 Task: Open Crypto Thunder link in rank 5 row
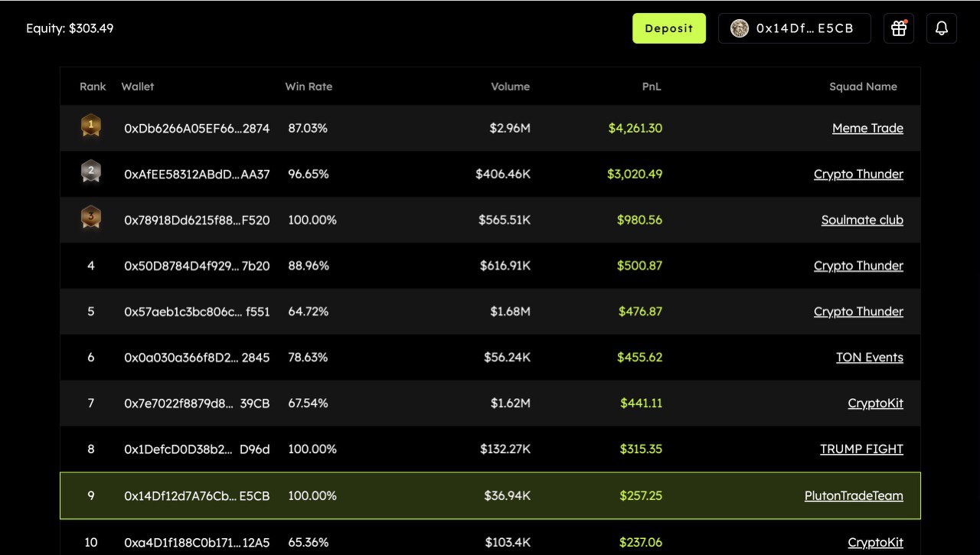pyautogui.click(x=858, y=312)
